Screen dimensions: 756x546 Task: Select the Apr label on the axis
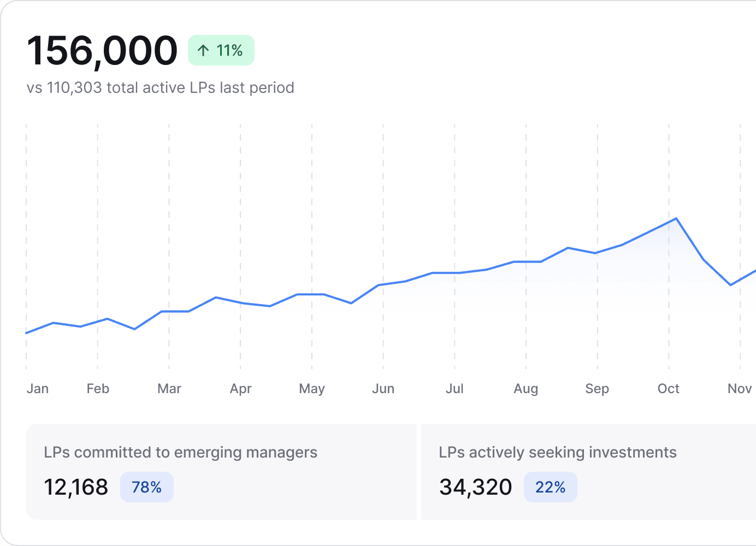[x=240, y=389]
